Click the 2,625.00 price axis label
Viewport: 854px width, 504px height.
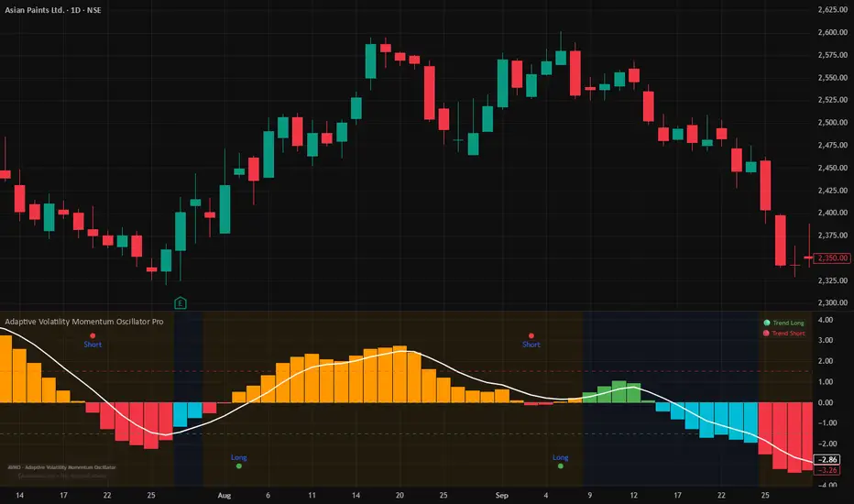(x=833, y=9)
